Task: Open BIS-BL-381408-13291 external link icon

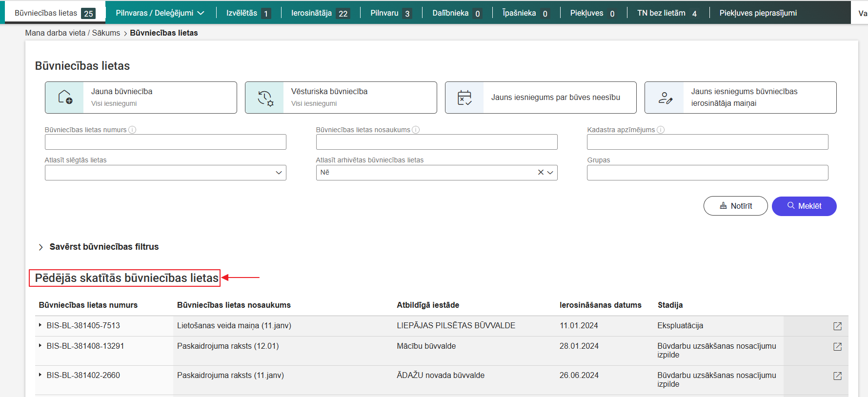Action: (837, 347)
